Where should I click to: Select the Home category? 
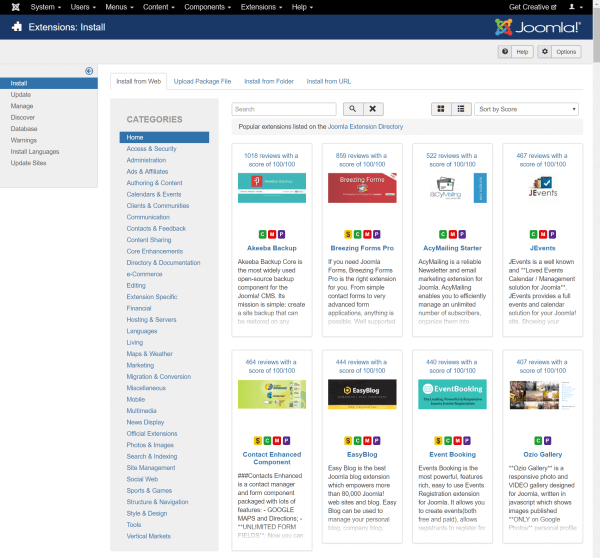(x=164, y=137)
